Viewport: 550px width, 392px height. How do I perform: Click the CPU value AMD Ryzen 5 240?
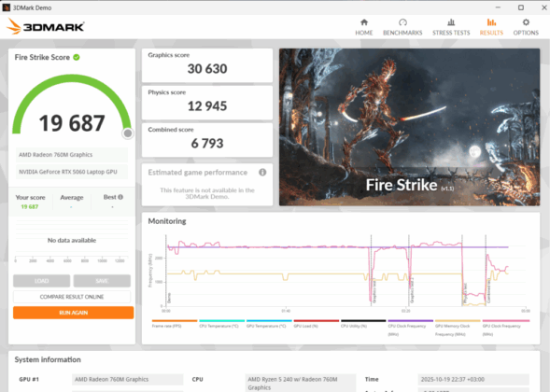pyautogui.click(x=301, y=383)
